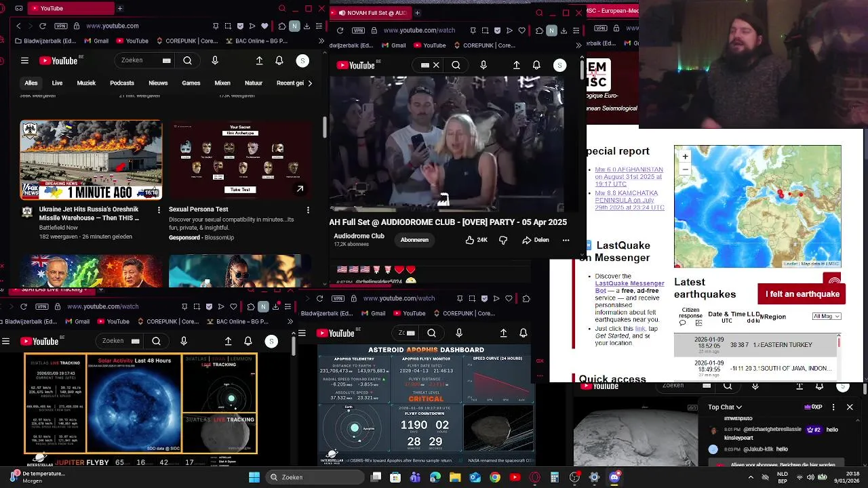Click search button in 3I/ATLAS YouTube window
Viewport: 868px width, 488px height.
[x=157, y=341]
